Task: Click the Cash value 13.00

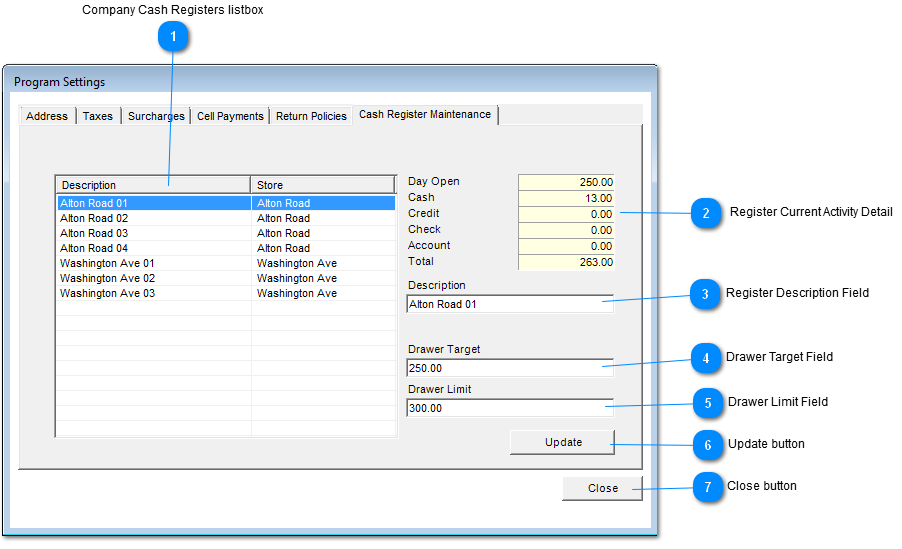Action: [x=567, y=198]
